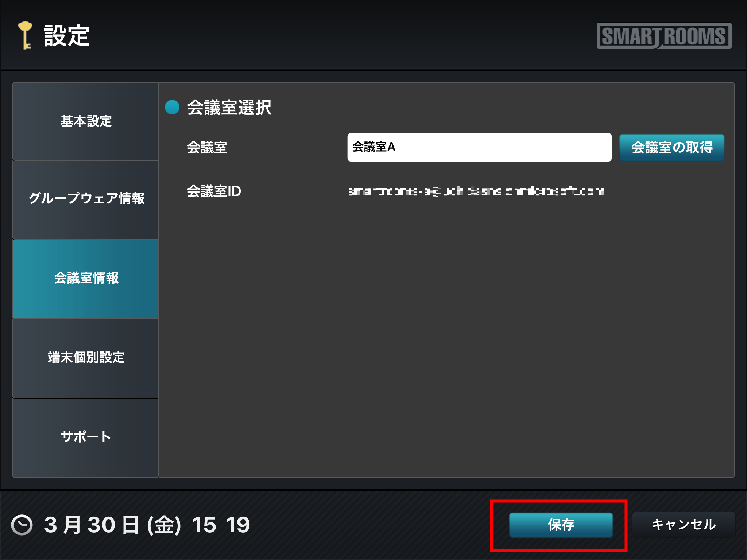Select the 会議室情報 tab
747x560 pixels.
coord(85,279)
